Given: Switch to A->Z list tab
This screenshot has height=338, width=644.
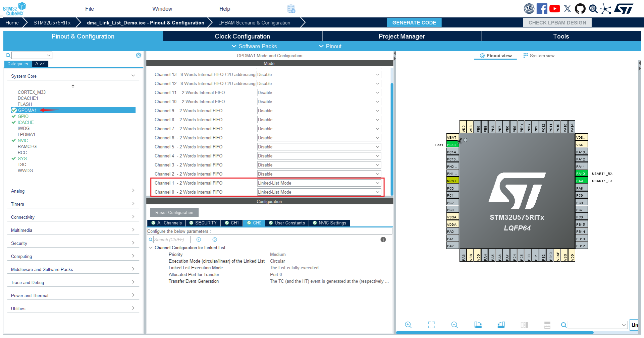Looking at the screenshot, I should [x=40, y=64].
